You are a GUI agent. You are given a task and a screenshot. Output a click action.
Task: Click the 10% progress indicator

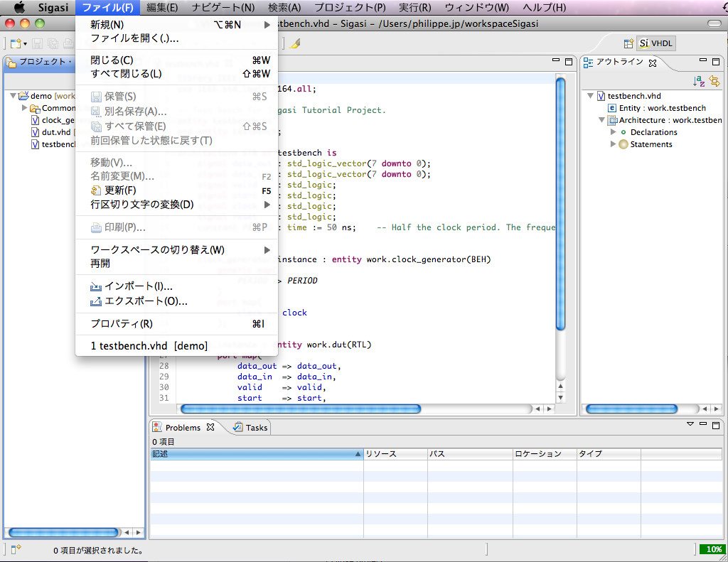(712, 549)
